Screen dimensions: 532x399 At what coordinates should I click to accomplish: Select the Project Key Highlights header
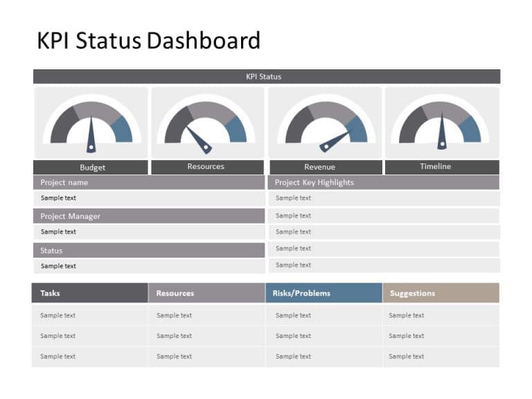(383, 183)
